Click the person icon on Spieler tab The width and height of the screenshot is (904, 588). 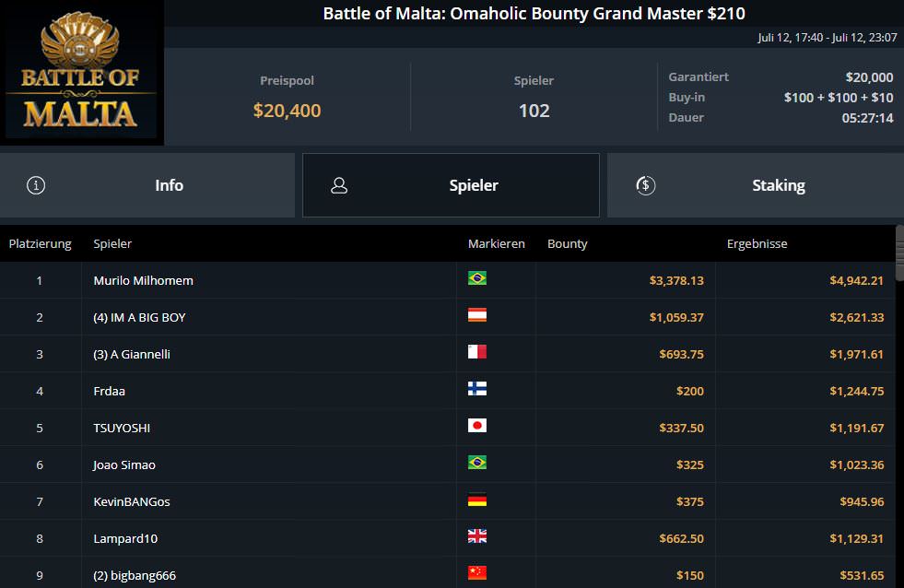339,185
